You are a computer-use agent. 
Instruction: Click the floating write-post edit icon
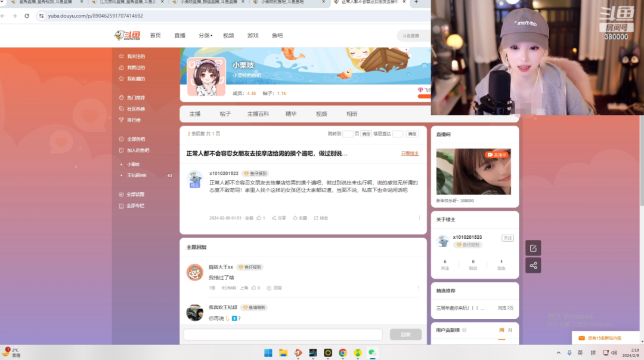tap(533, 248)
